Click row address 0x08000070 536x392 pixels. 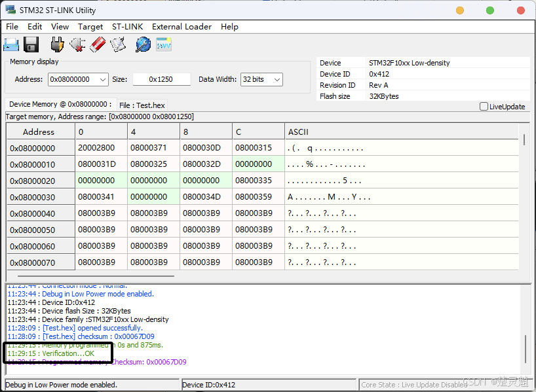tap(41, 262)
